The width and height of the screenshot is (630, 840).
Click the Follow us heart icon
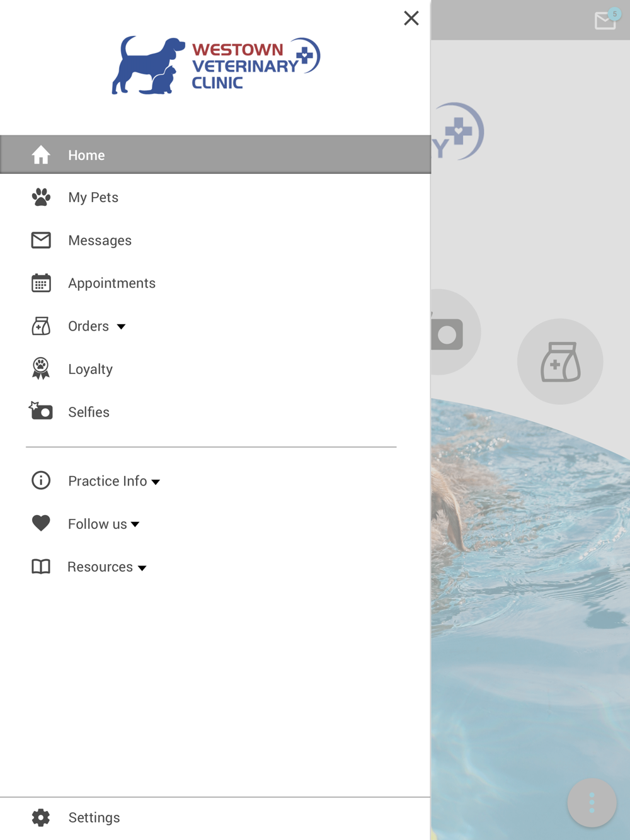[x=41, y=523]
